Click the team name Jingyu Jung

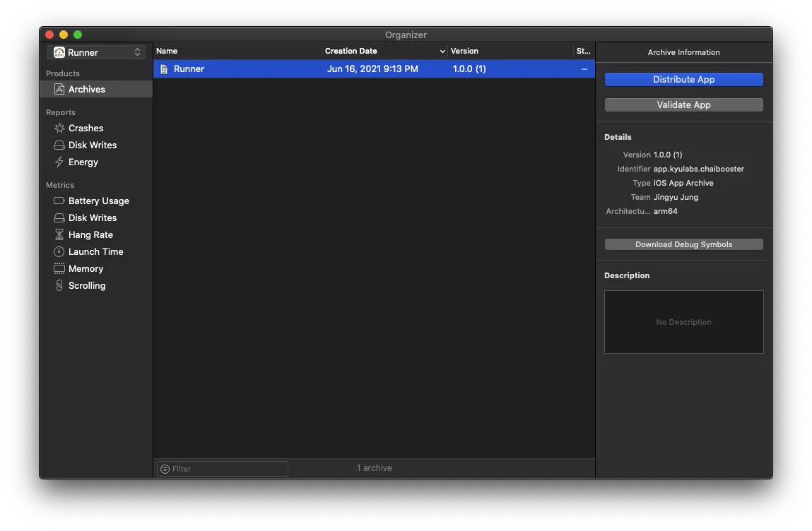click(x=676, y=197)
